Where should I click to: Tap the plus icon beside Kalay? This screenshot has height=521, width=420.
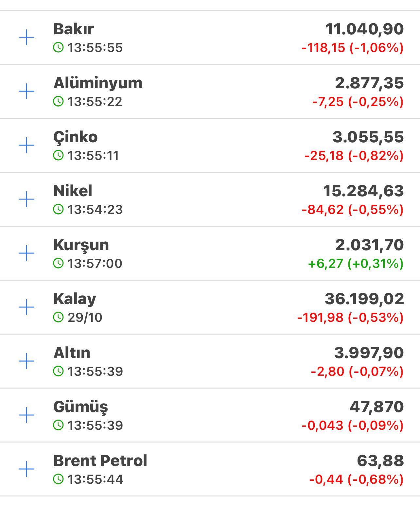click(x=26, y=307)
